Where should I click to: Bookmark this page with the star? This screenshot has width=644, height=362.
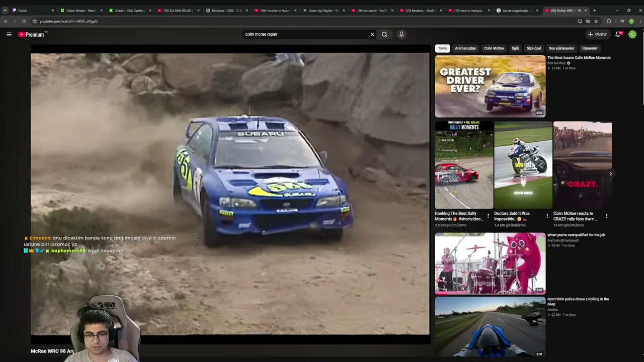tap(596, 21)
